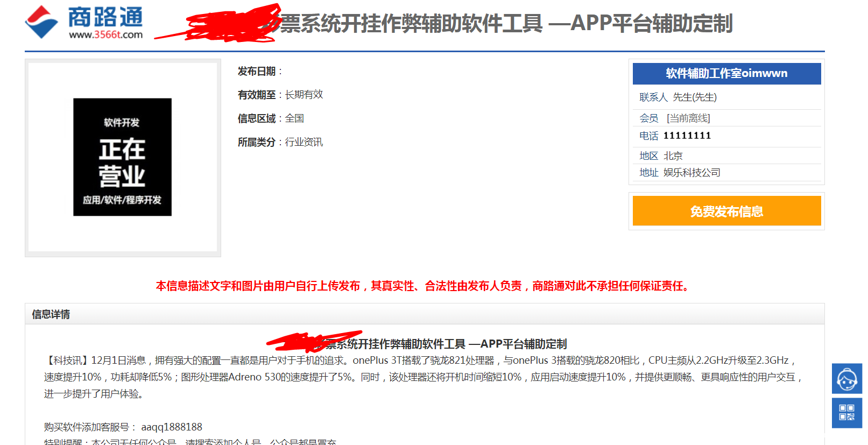Click the phone number 11111111
This screenshot has width=868, height=445.
pos(687,136)
